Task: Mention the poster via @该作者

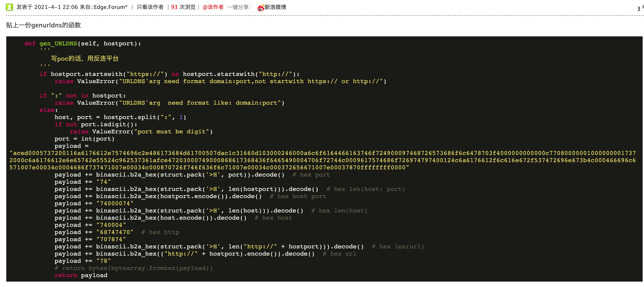Action: click(213, 7)
